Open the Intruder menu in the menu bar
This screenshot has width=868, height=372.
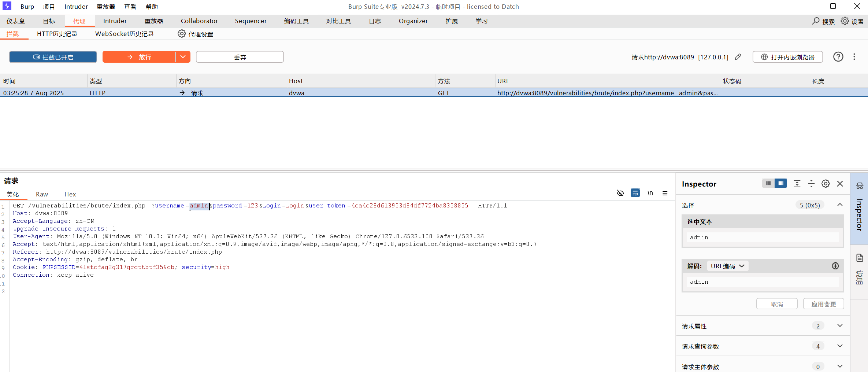(x=76, y=7)
